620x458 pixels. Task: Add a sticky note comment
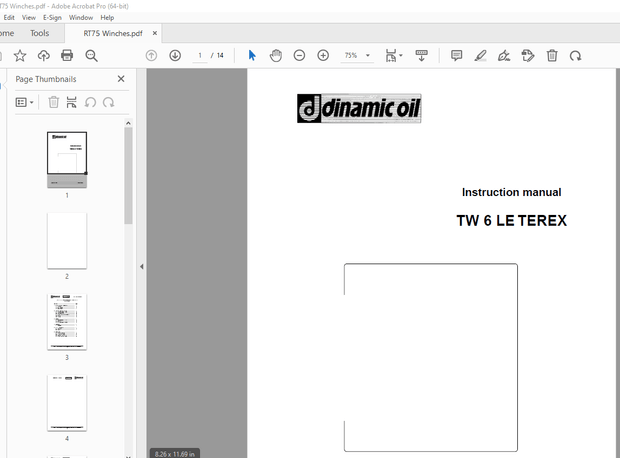point(457,55)
